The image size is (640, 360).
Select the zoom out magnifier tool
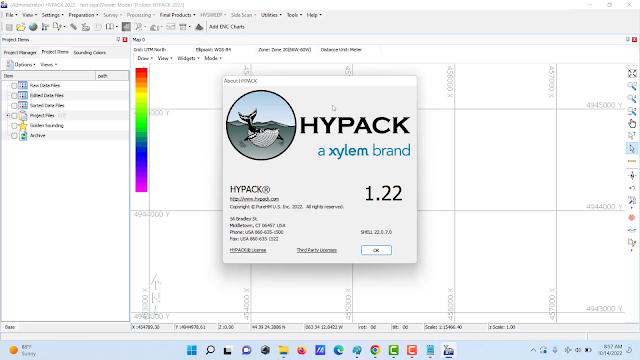(x=632, y=111)
